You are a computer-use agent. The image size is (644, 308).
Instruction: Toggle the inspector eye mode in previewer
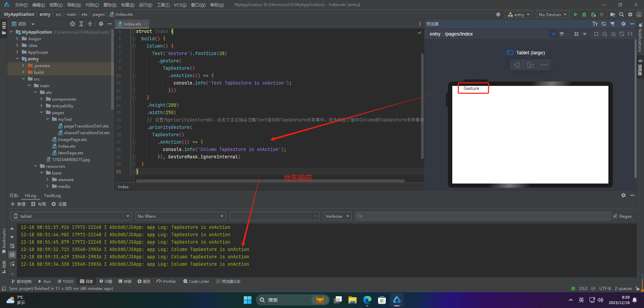[x=554, y=34]
